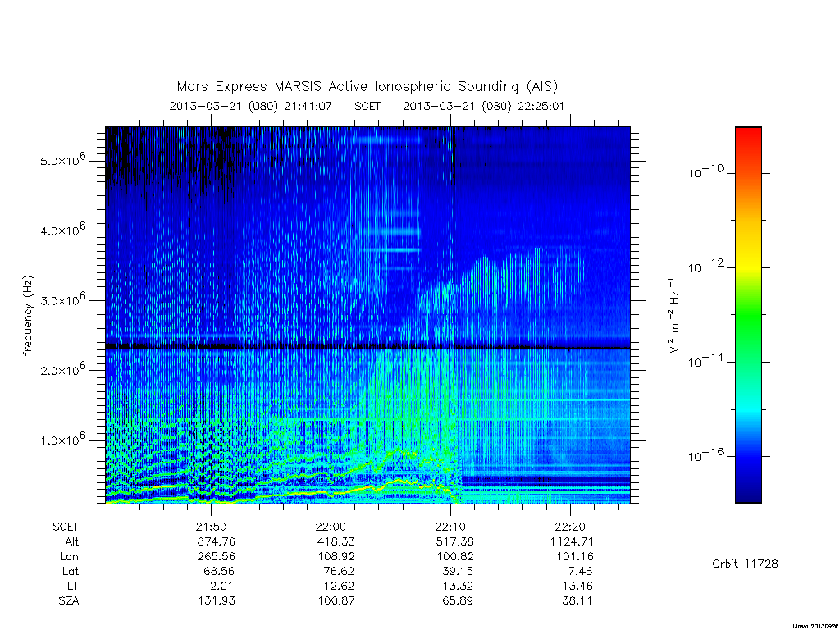Click the '22:00' time tick label
840x630 pixels.
pyautogui.click(x=331, y=527)
